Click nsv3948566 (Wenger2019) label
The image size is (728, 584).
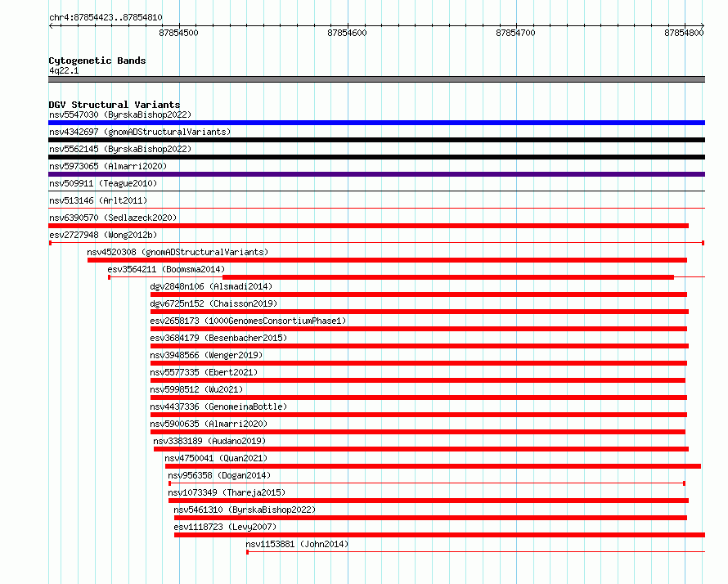[206, 355]
